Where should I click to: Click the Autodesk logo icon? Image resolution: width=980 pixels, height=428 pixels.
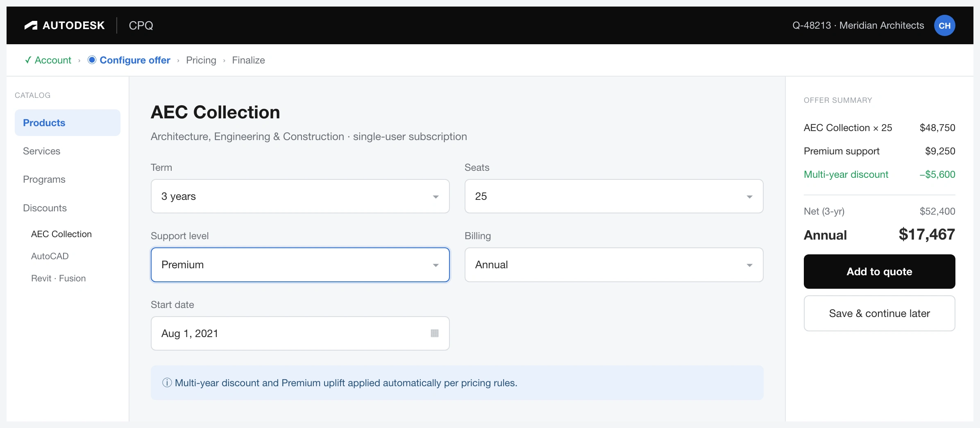point(31,25)
